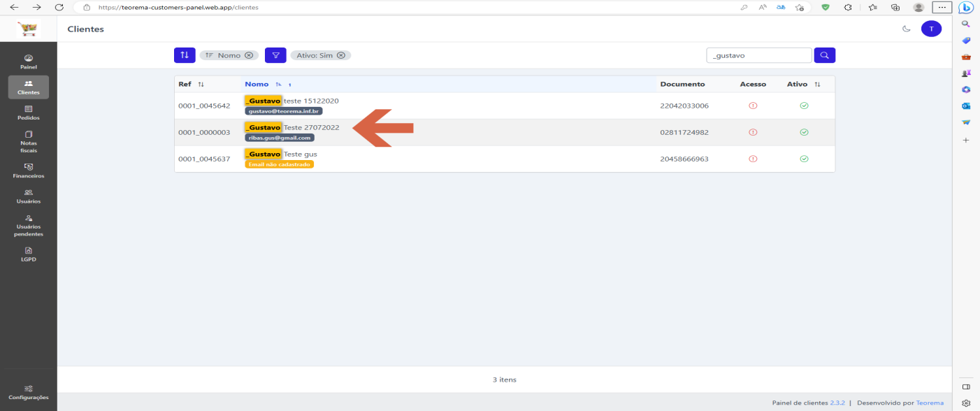Sort by the Ativo column header
The height and width of the screenshot is (411, 980).
point(803,84)
